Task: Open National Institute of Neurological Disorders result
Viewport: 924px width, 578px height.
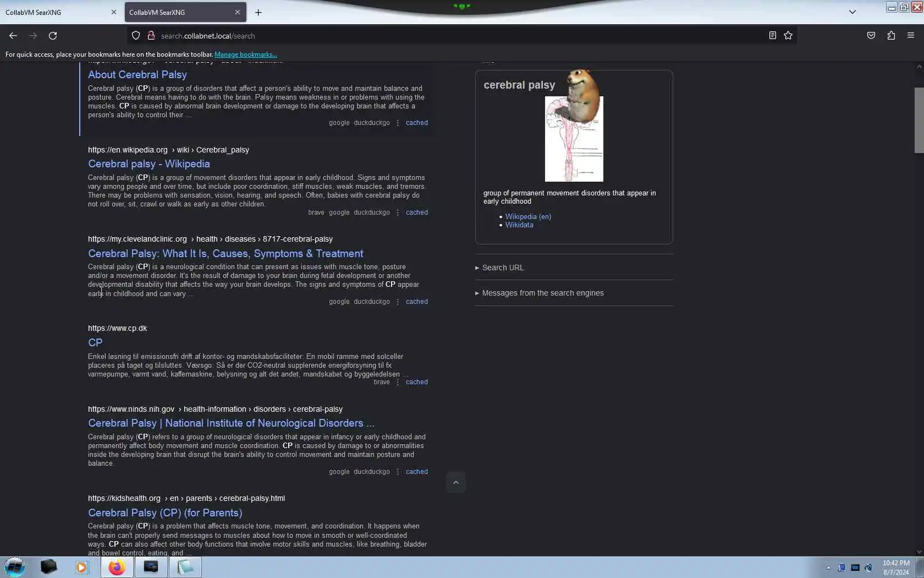Action: pos(231,423)
